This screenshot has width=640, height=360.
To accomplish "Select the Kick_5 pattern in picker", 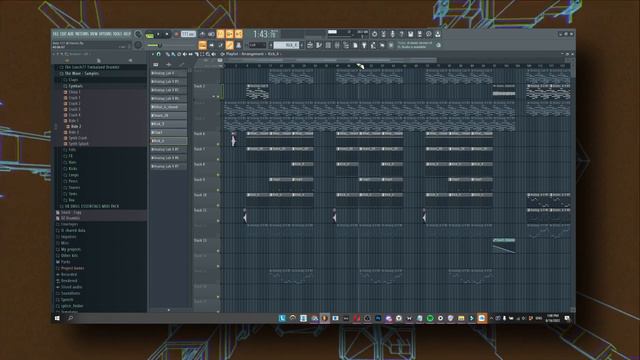I will click(169, 124).
